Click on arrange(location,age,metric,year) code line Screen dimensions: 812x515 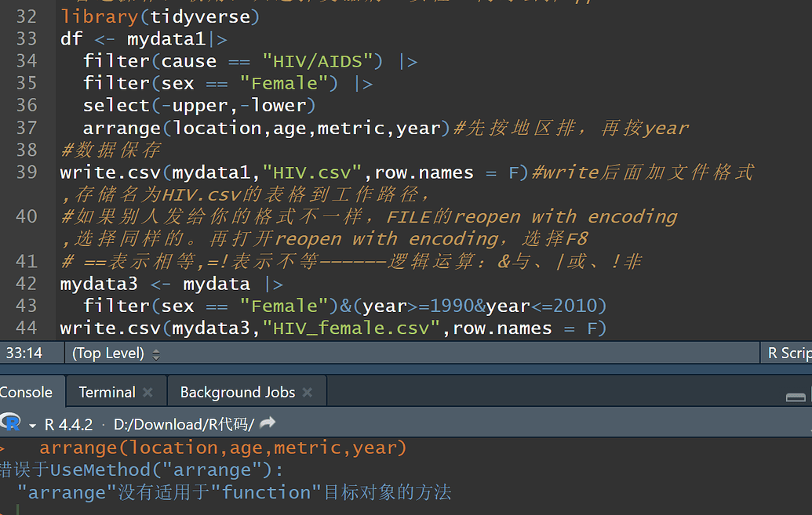262,128
